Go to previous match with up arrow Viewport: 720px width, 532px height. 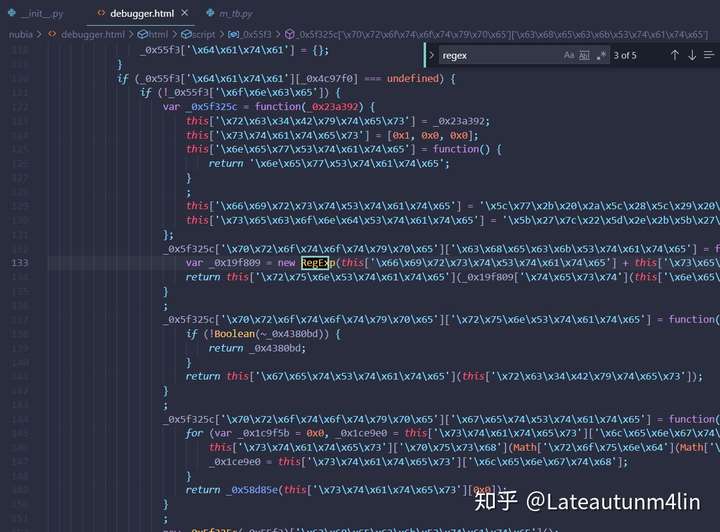tap(675, 55)
